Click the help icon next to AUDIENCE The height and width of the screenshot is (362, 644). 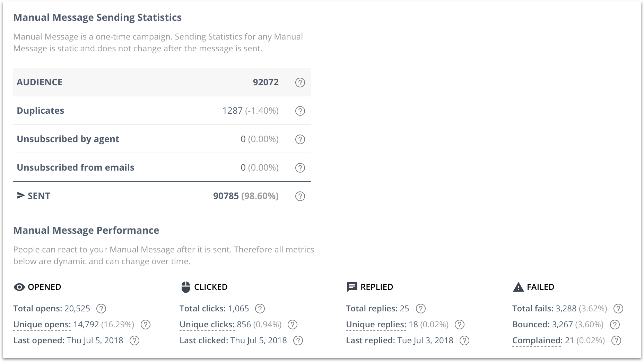pos(300,82)
